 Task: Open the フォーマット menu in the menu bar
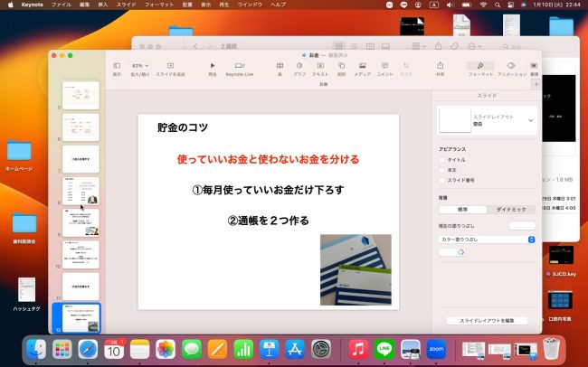coord(159,5)
